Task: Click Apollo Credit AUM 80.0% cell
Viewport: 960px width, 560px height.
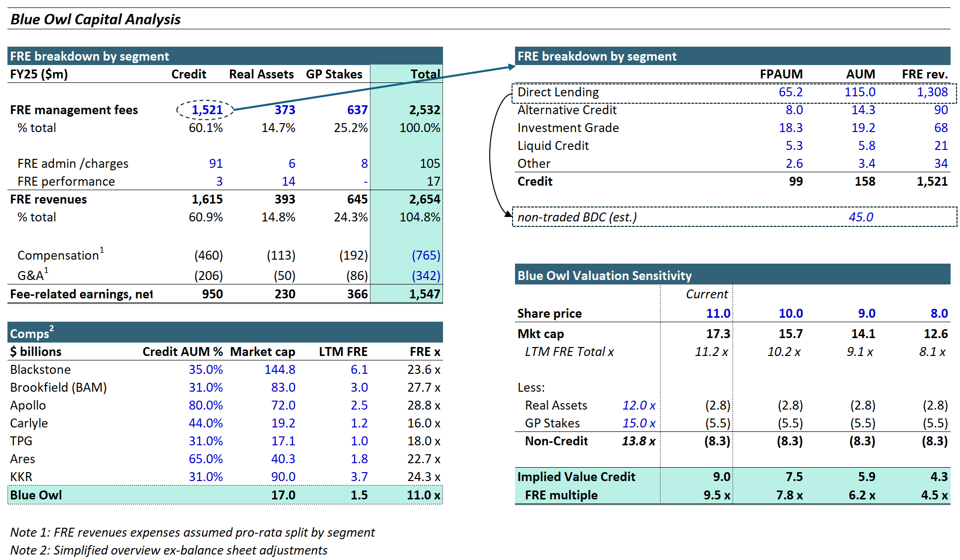Action: pyautogui.click(x=206, y=406)
